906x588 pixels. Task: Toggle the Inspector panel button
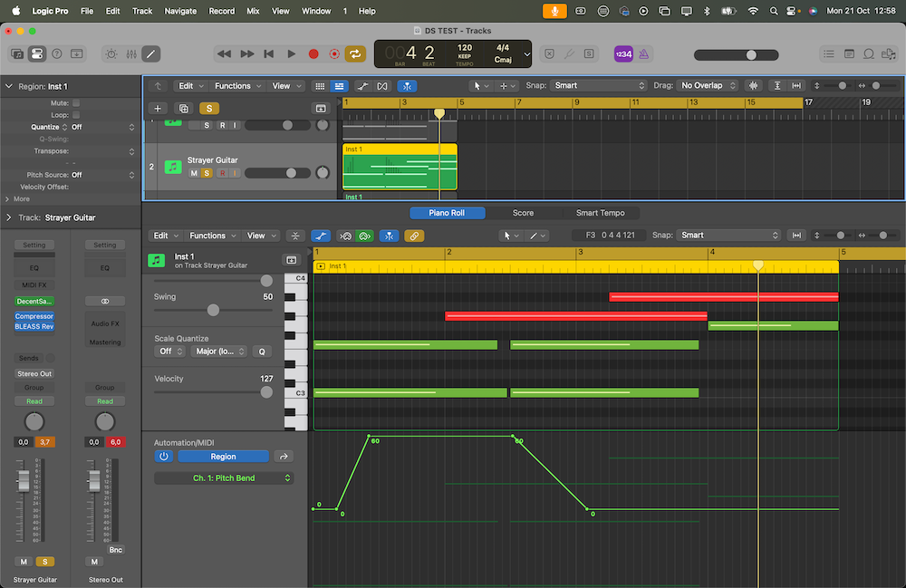point(37,53)
